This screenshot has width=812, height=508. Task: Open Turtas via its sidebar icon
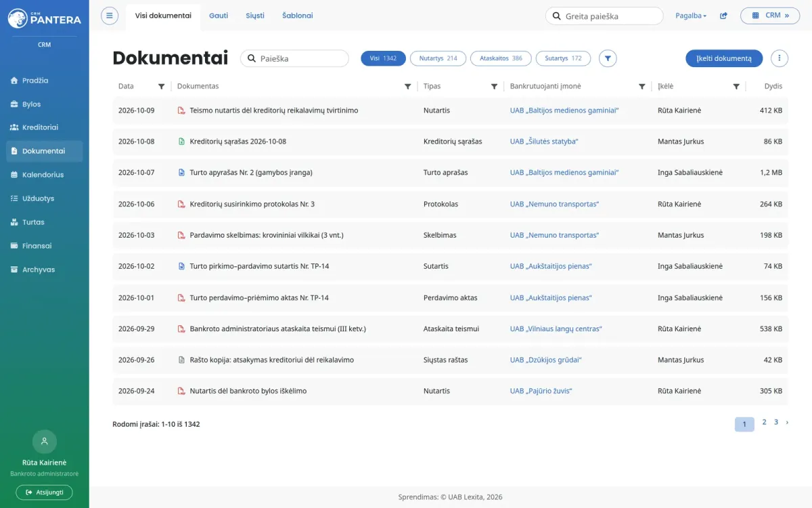tap(14, 222)
